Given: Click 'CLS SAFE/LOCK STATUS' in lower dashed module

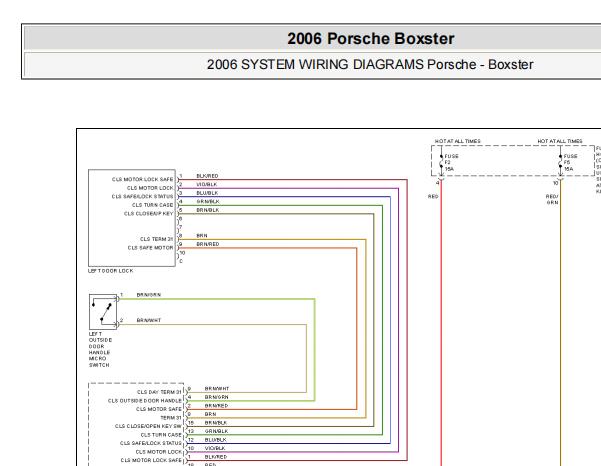Looking at the screenshot, I should (x=151, y=443).
